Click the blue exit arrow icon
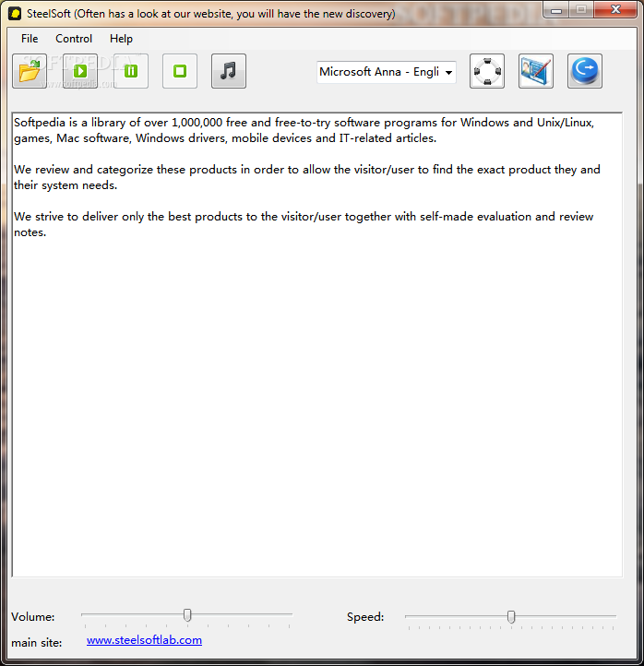The width and height of the screenshot is (644, 666). (x=585, y=71)
